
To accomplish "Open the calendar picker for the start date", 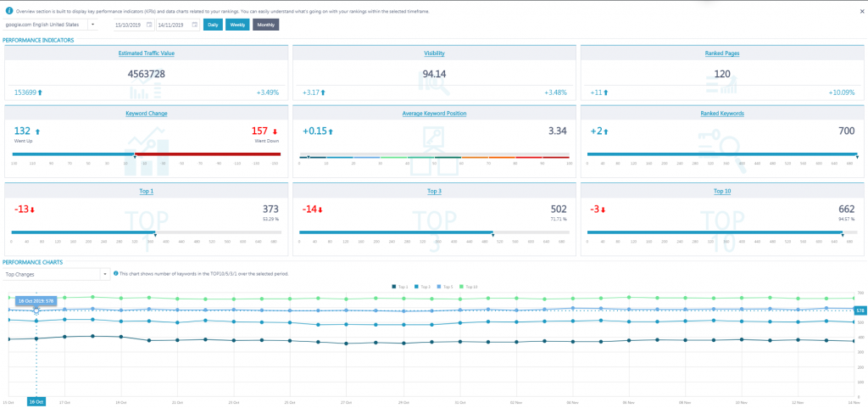I will pyautogui.click(x=151, y=25).
